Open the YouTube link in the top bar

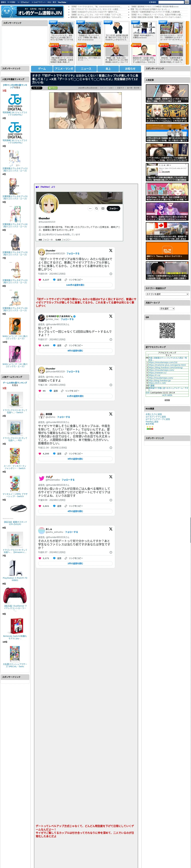[x=62, y=2]
